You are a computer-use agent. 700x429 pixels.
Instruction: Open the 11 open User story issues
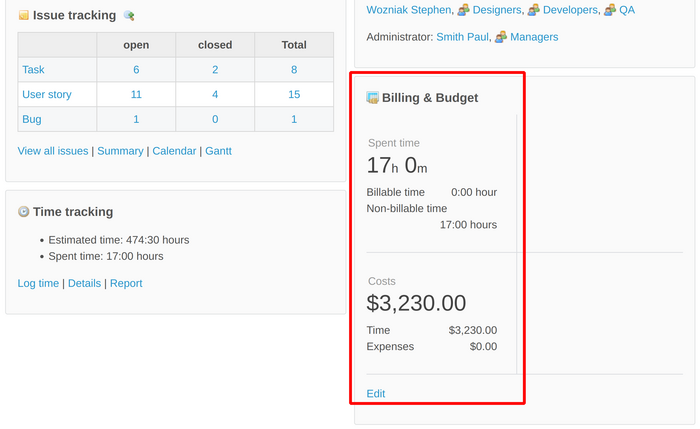[136, 95]
